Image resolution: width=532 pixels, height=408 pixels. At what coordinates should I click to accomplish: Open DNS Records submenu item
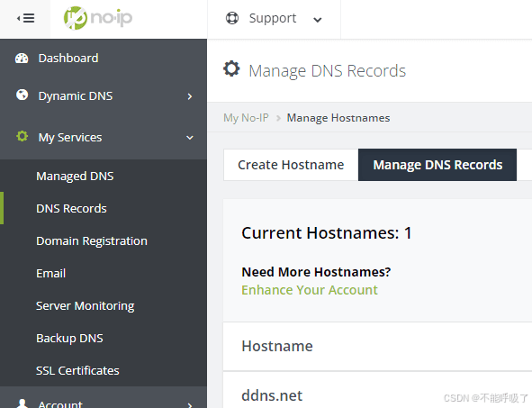(71, 208)
